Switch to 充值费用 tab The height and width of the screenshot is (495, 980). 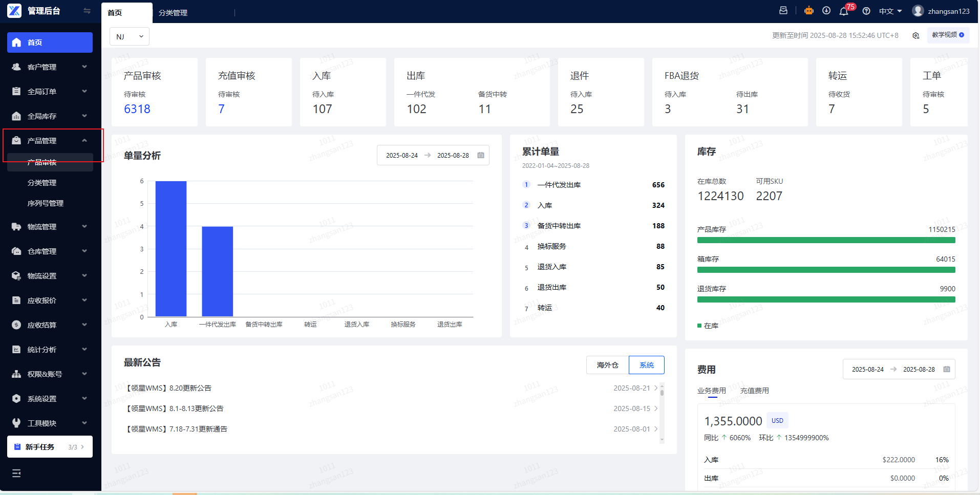pyautogui.click(x=754, y=391)
